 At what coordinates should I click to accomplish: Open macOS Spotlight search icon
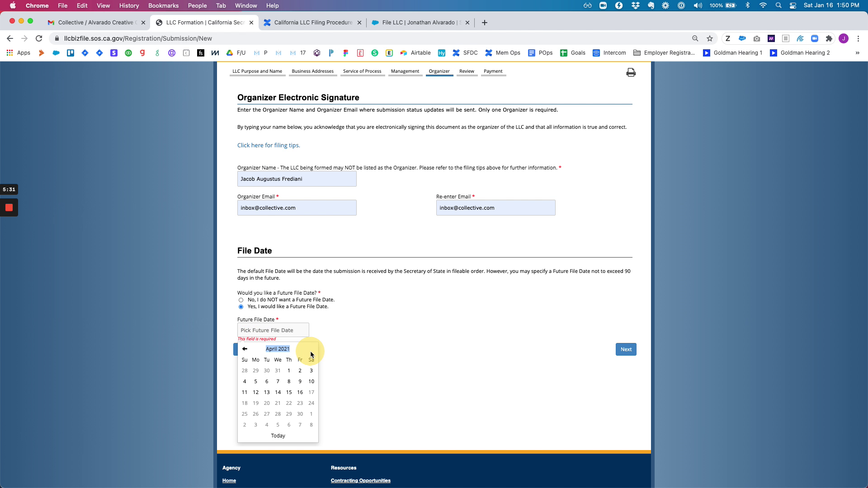click(x=778, y=5)
